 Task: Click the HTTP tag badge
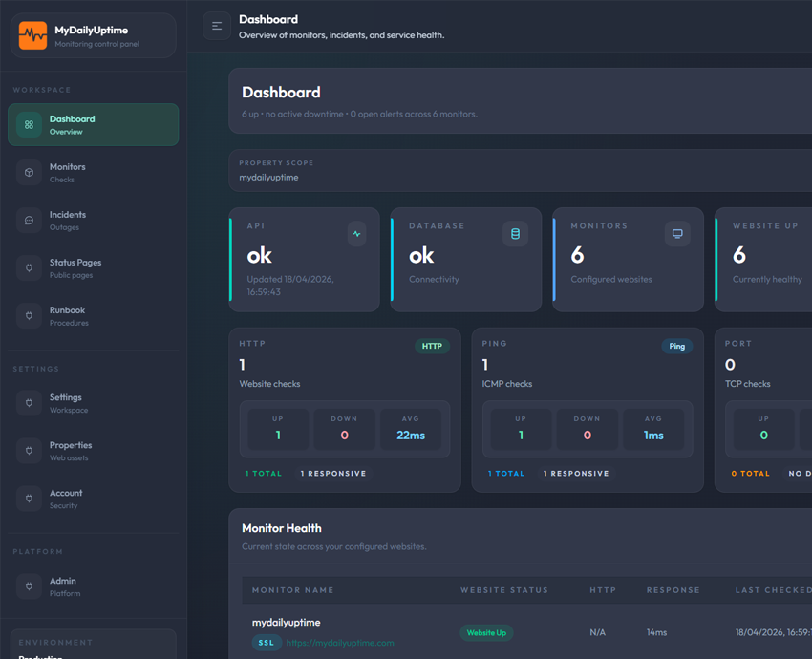click(432, 346)
